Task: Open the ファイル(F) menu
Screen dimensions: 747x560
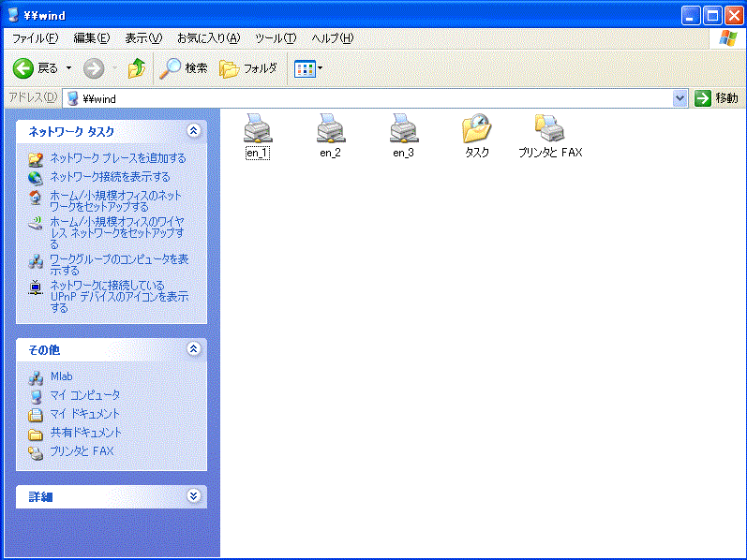Action: click(36, 38)
